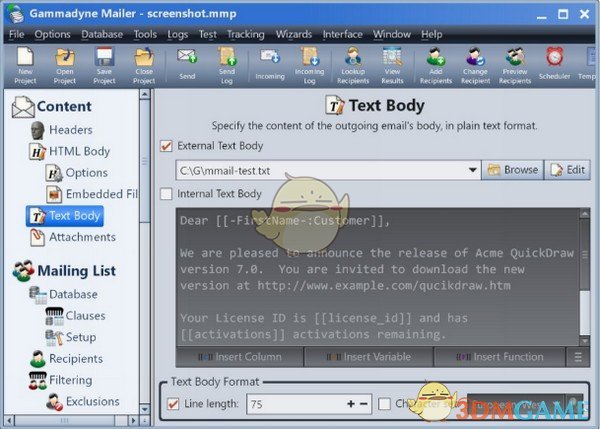600x429 pixels.
Task: Open the Tracking menu
Action: (246, 34)
